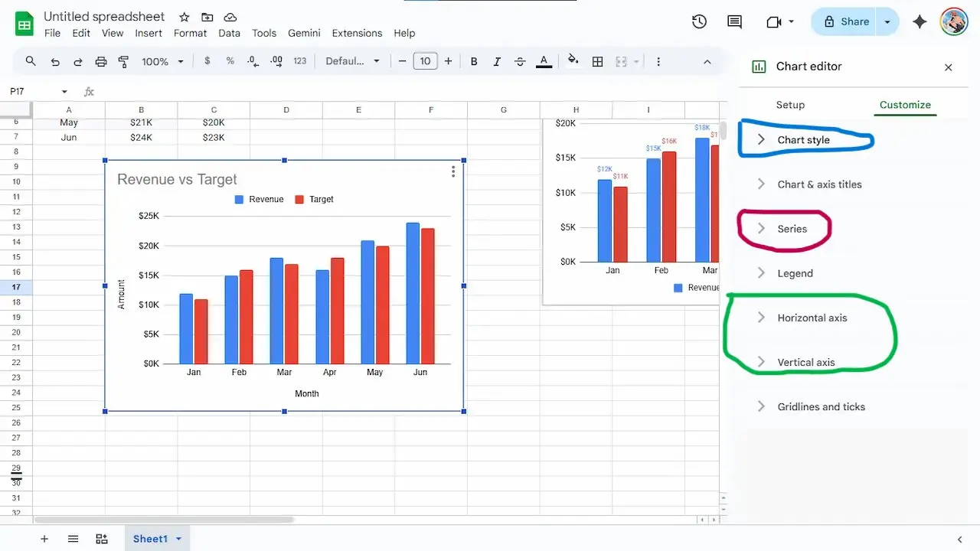Expand the Chart style section
The height and width of the screenshot is (551, 980).
pos(804,140)
